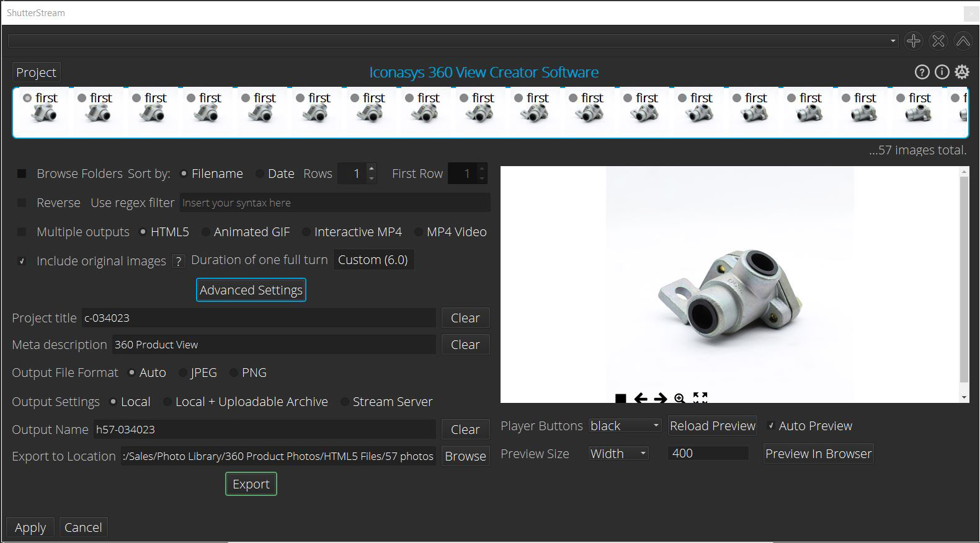
Task: Select JPEG output file format
Action: (x=182, y=373)
